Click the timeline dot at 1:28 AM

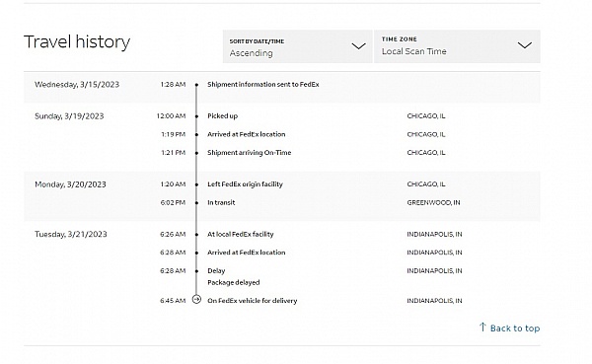point(196,85)
